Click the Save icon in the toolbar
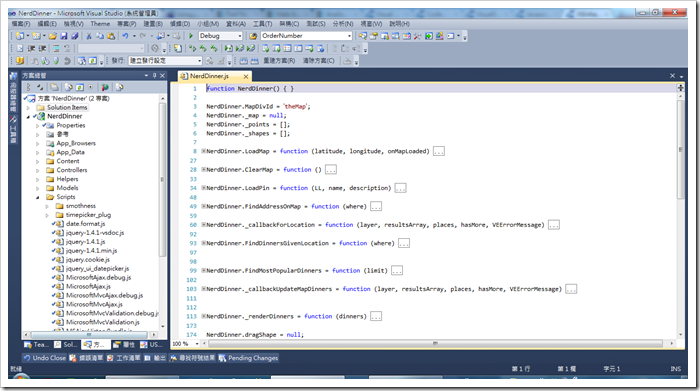700x391 pixels. point(64,36)
